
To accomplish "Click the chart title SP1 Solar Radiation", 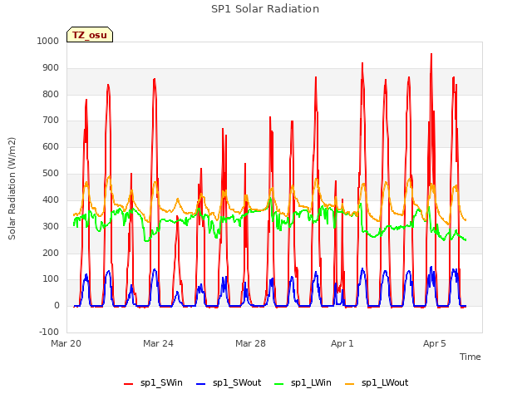I will coord(265,9).
